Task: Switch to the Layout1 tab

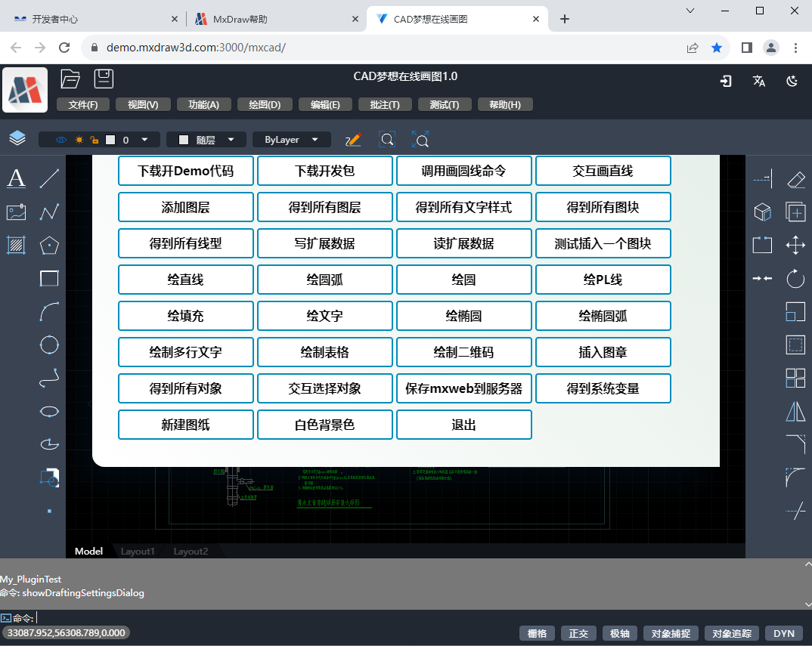Action: click(138, 552)
